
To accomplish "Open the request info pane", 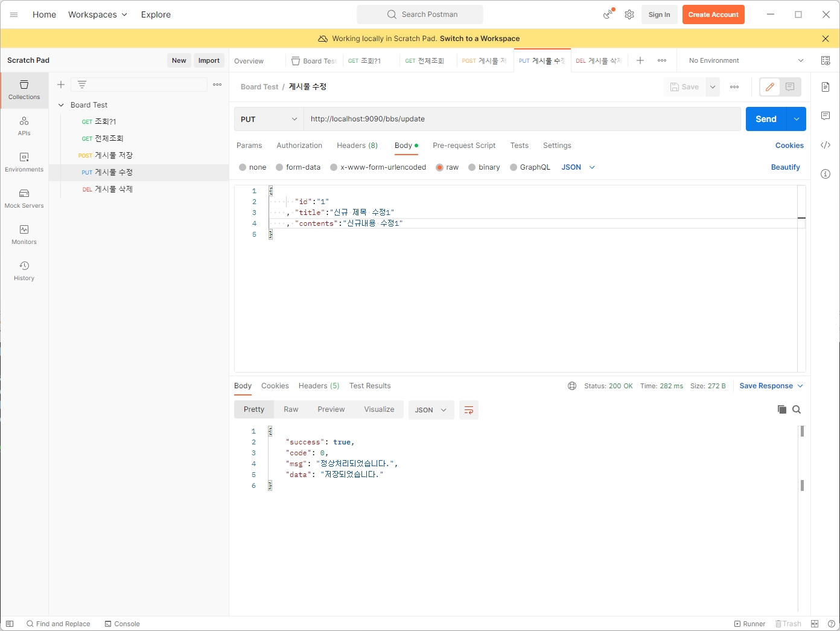I will [x=826, y=174].
